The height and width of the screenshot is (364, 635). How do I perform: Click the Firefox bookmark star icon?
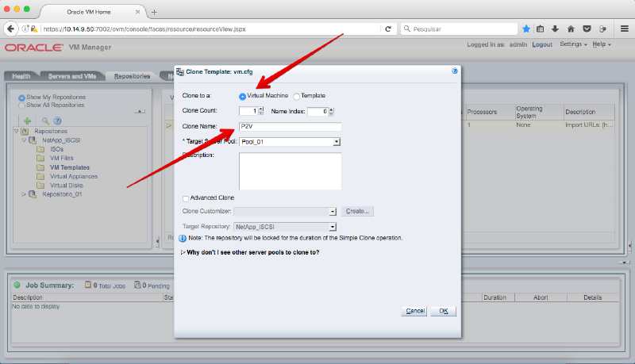pyautogui.click(x=525, y=29)
